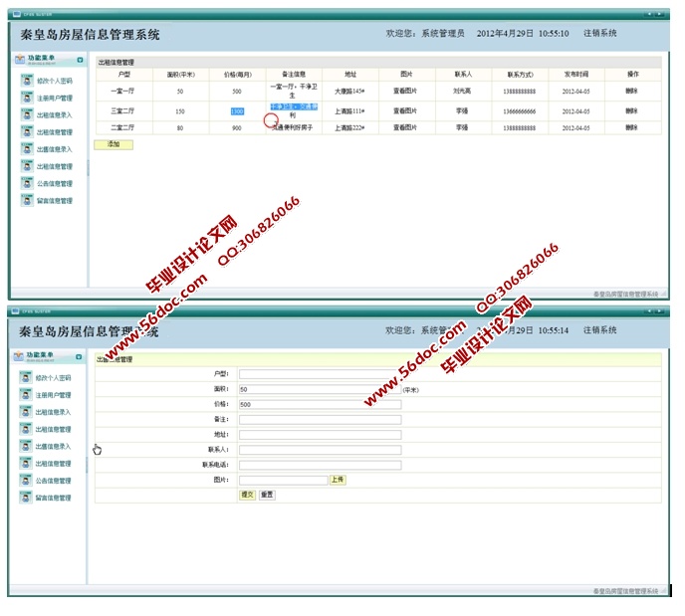
Task: Collapse the 功能菜单 panel in the lower form window
Action: click(x=80, y=355)
